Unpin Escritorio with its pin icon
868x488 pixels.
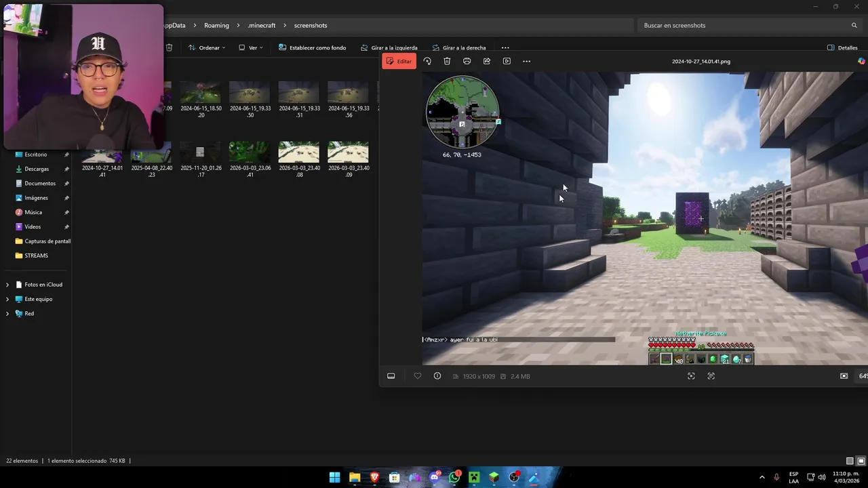pos(66,155)
